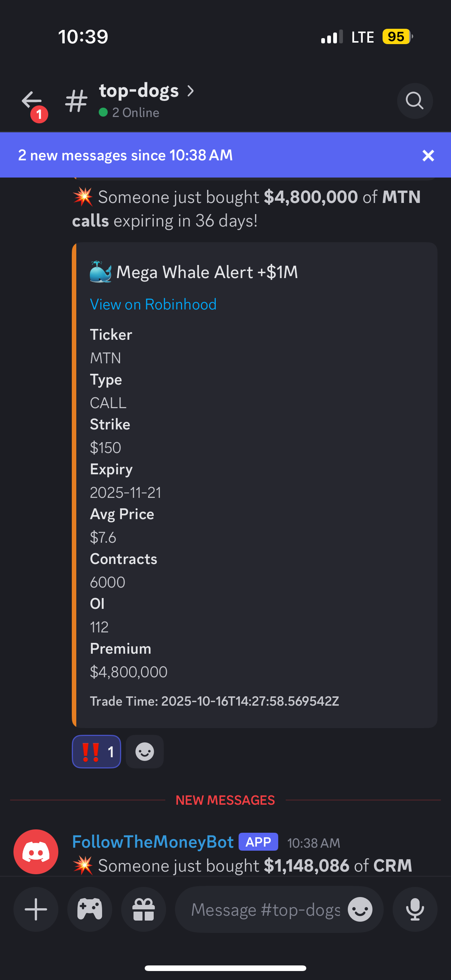This screenshot has width=451, height=980.
Task: Tap the hashtag channel icon
Action: click(x=76, y=101)
